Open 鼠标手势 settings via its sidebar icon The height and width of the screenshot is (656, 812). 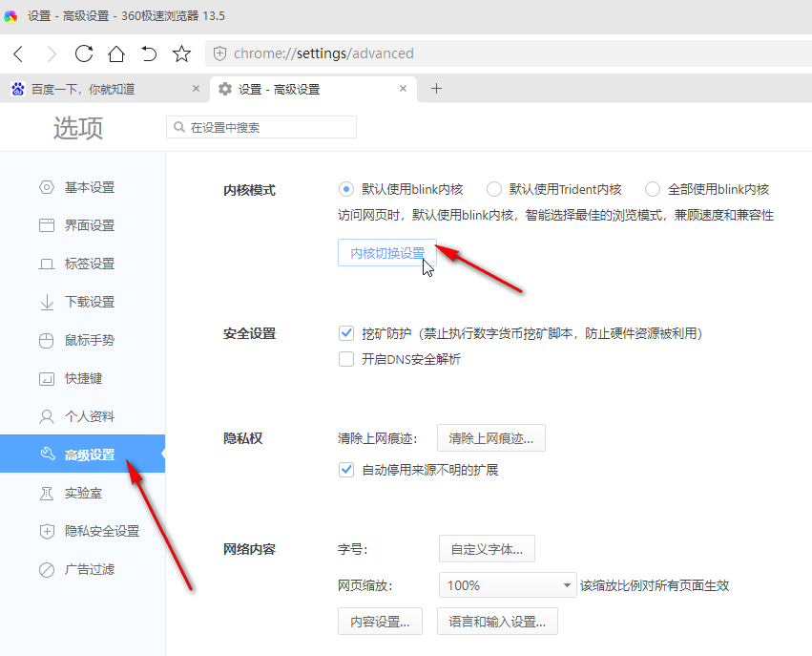click(46, 340)
